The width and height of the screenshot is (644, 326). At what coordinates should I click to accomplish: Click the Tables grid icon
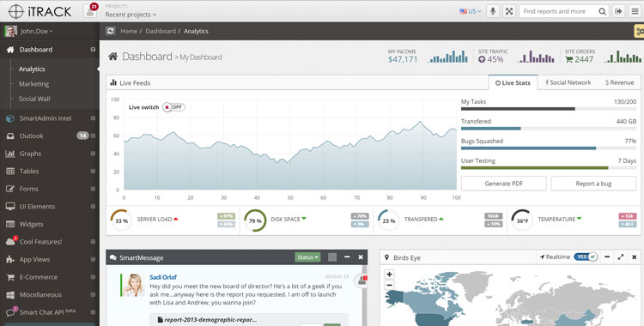(10, 172)
